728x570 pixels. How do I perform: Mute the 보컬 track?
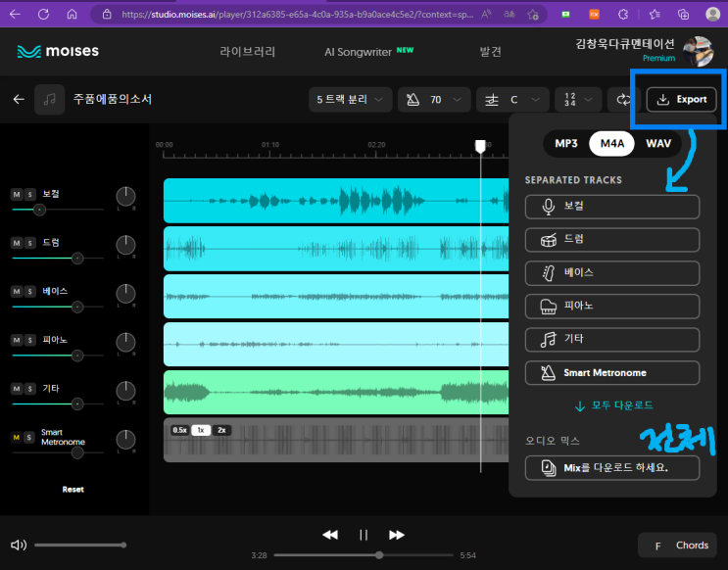click(17, 195)
